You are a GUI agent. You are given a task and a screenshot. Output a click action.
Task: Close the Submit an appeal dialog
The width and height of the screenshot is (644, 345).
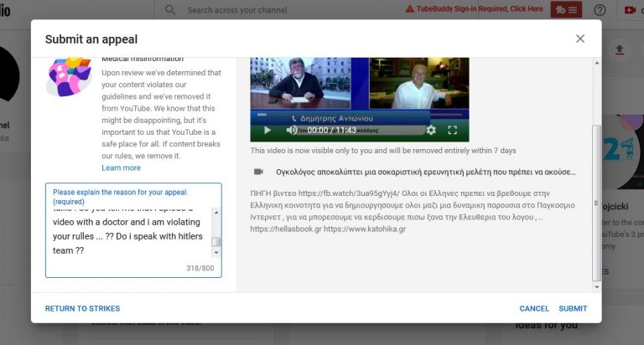[x=580, y=39]
